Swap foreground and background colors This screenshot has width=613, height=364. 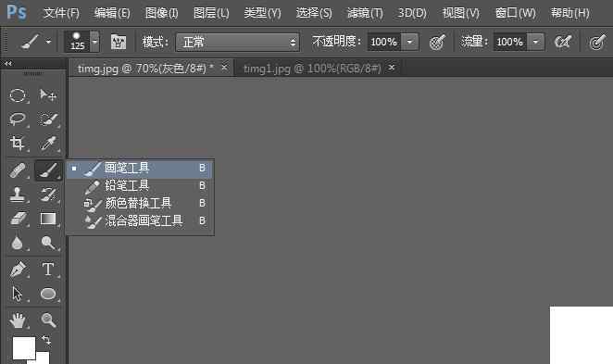46,340
